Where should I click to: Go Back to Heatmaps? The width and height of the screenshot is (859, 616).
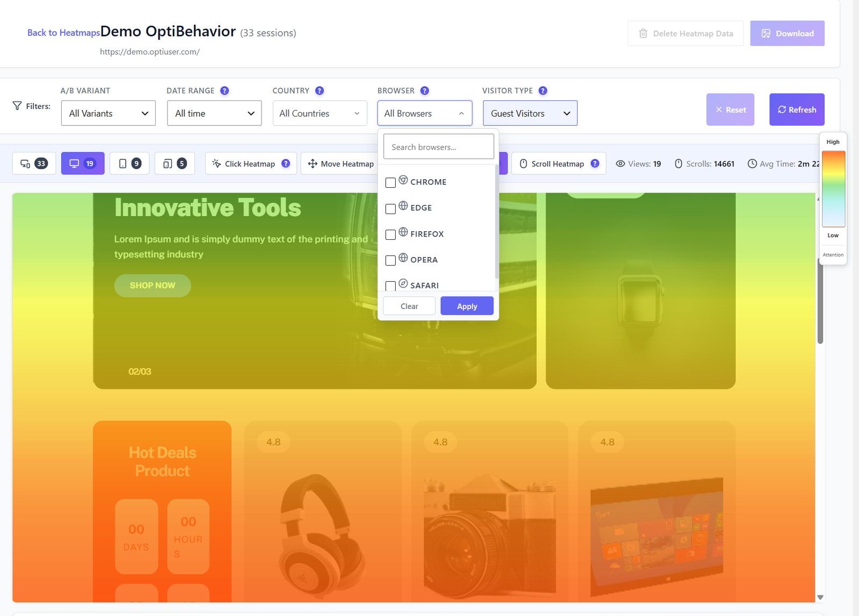[63, 33]
